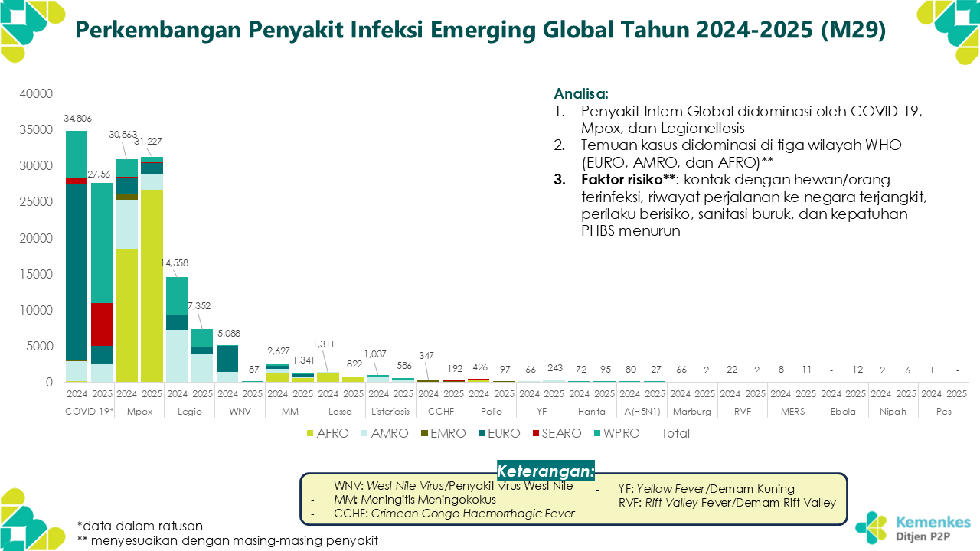Select the EURO legend color swatch
Viewport: 980px width, 551px height.
pyautogui.click(x=480, y=433)
